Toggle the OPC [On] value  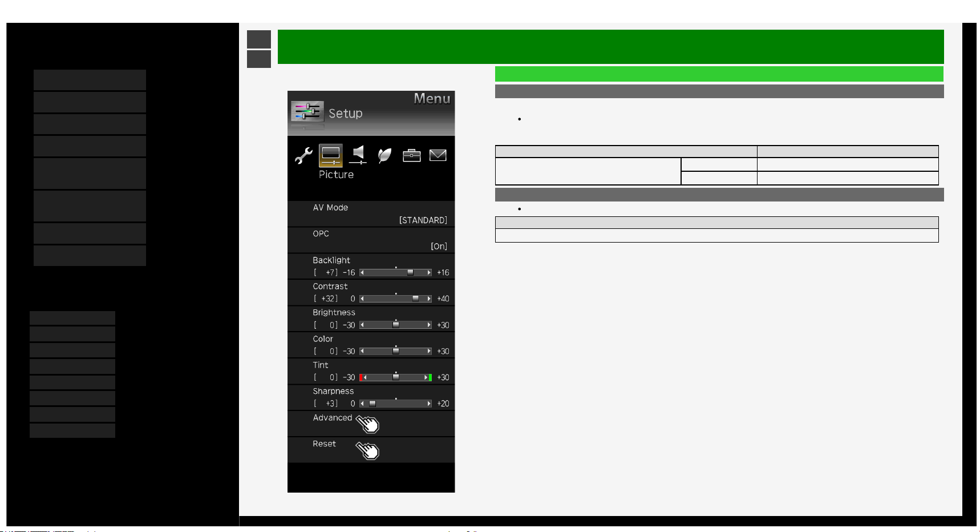(439, 247)
